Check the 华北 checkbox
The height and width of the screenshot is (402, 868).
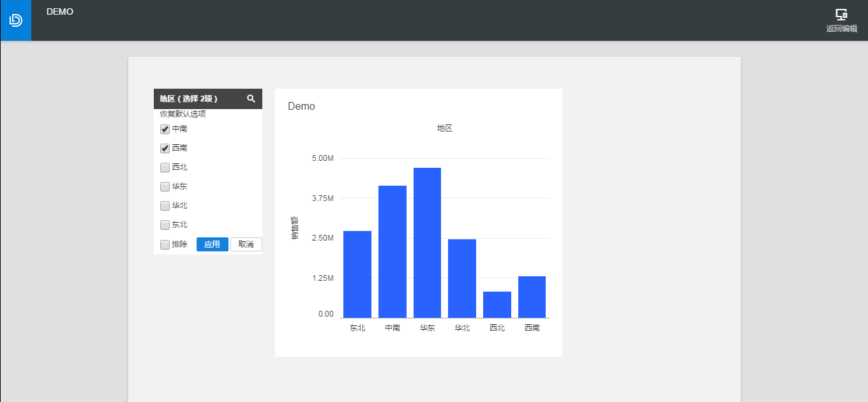165,205
